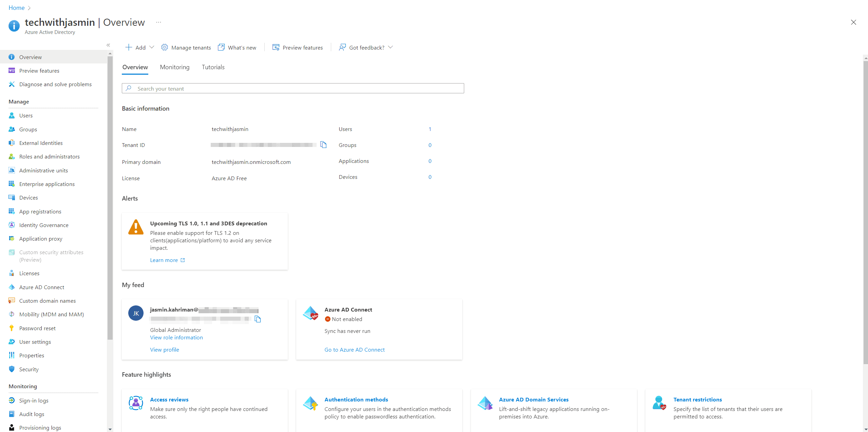The image size is (868, 432).
Task: Open Security shield icon
Action: [x=12, y=369]
